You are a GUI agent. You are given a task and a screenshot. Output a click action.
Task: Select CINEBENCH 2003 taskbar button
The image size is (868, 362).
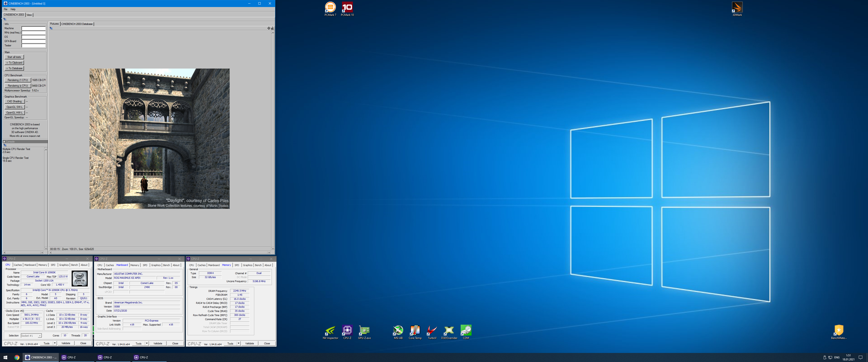(41, 357)
